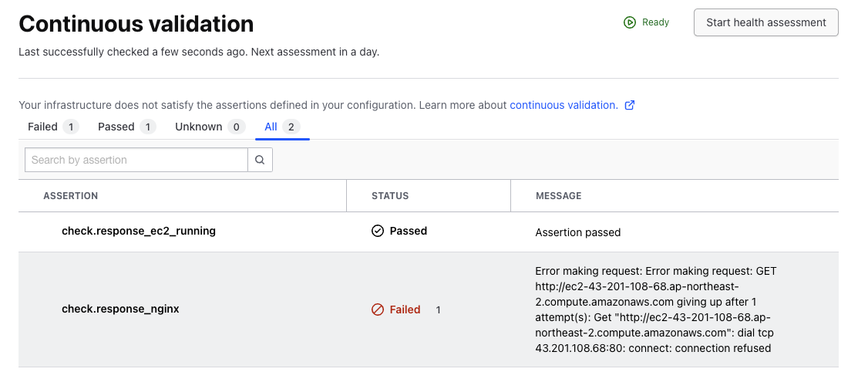The width and height of the screenshot is (868, 389).
Task: Select the check.response_ec2_running assertion
Action: (x=139, y=231)
